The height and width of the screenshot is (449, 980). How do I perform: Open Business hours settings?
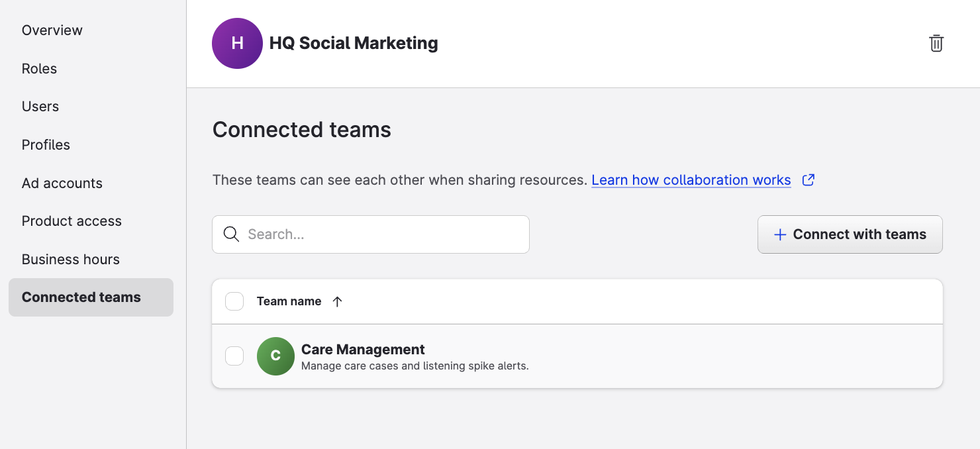point(71,260)
